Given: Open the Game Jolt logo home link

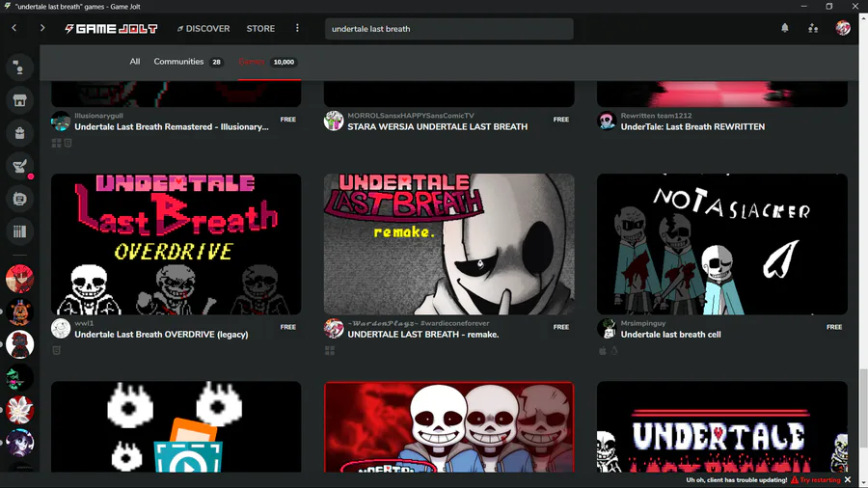Looking at the screenshot, I should [x=111, y=29].
